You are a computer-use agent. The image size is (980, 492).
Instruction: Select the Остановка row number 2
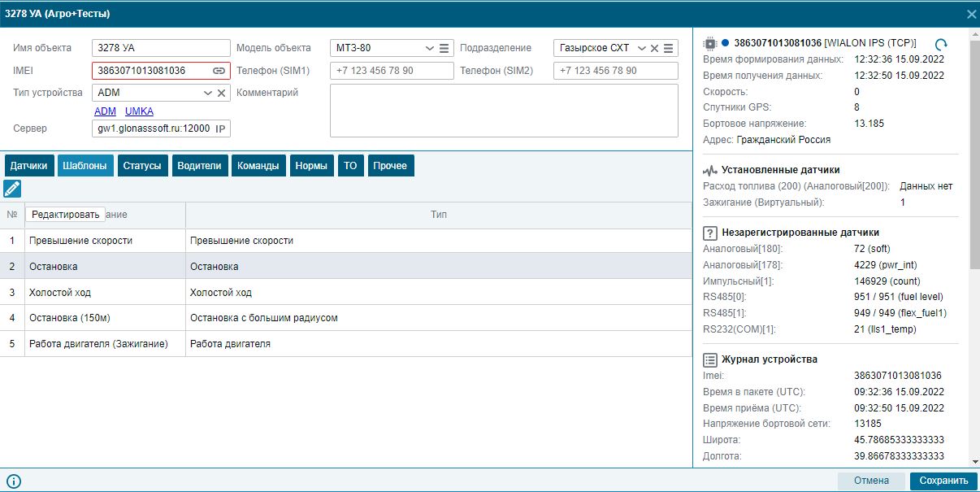pyautogui.click(x=345, y=267)
